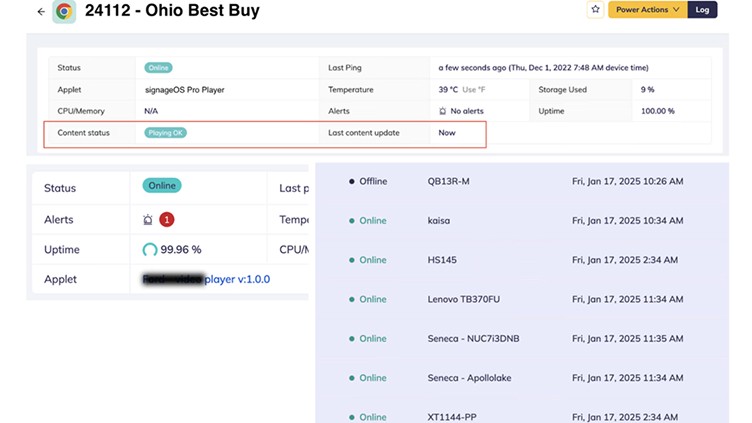The width and height of the screenshot is (752, 423).
Task: Click the Online status dot for Lenovo TB370FU
Action: point(352,299)
